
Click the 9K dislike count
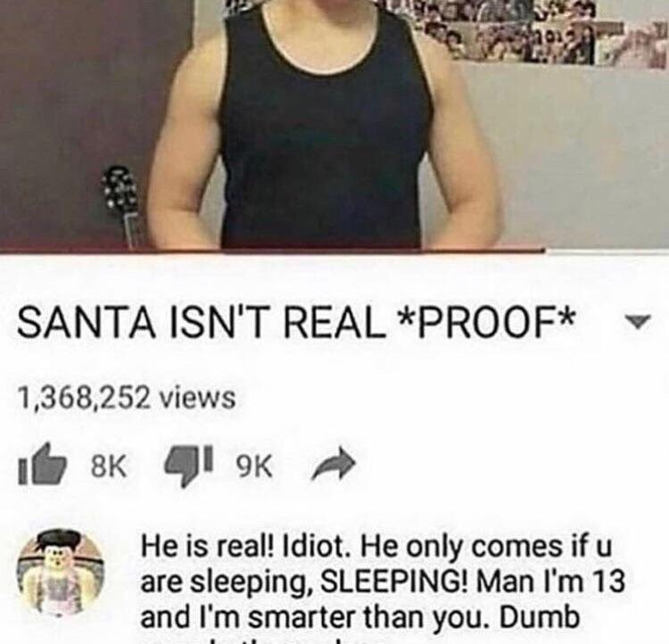point(254,468)
